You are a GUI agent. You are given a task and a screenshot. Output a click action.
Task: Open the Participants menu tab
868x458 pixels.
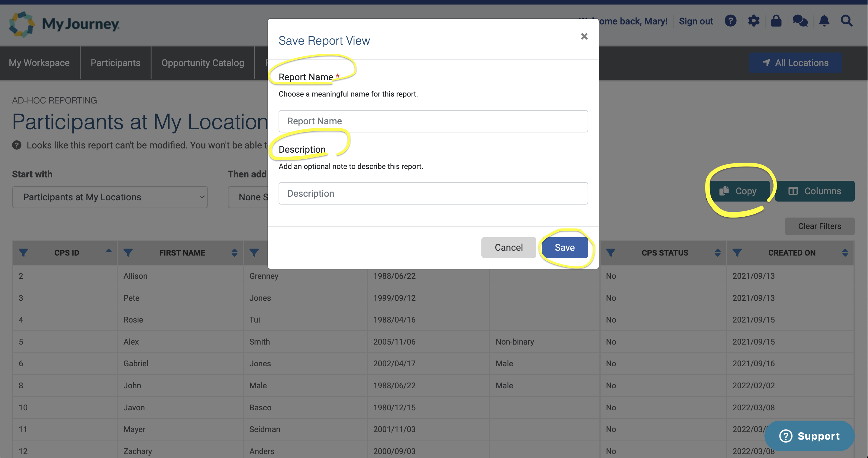pyautogui.click(x=115, y=63)
